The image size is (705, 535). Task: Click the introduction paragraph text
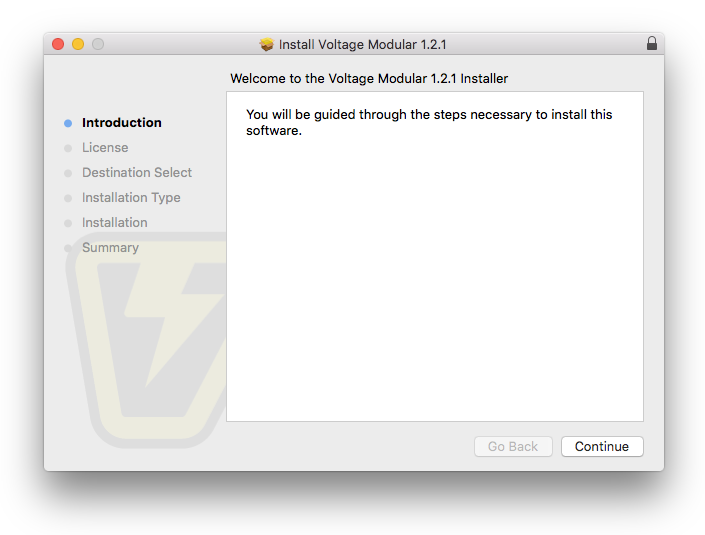429,122
